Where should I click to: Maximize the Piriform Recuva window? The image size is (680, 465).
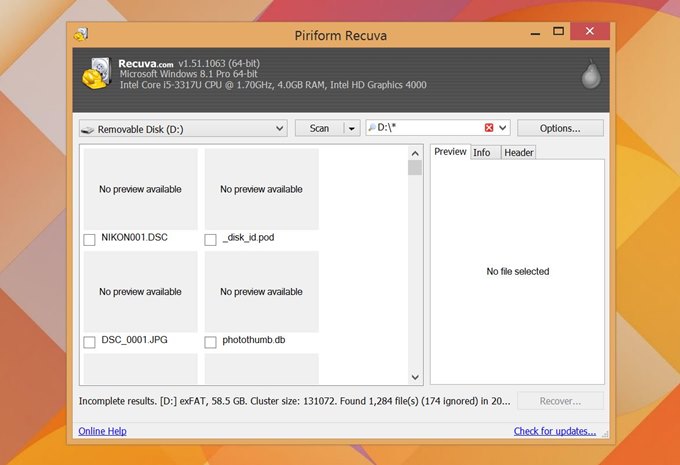[x=559, y=31]
